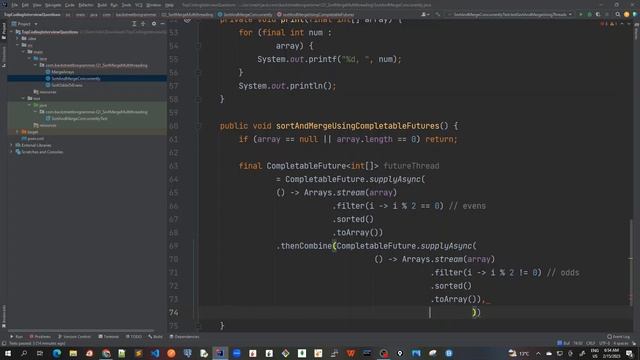Open the Navigate menu

53,5
